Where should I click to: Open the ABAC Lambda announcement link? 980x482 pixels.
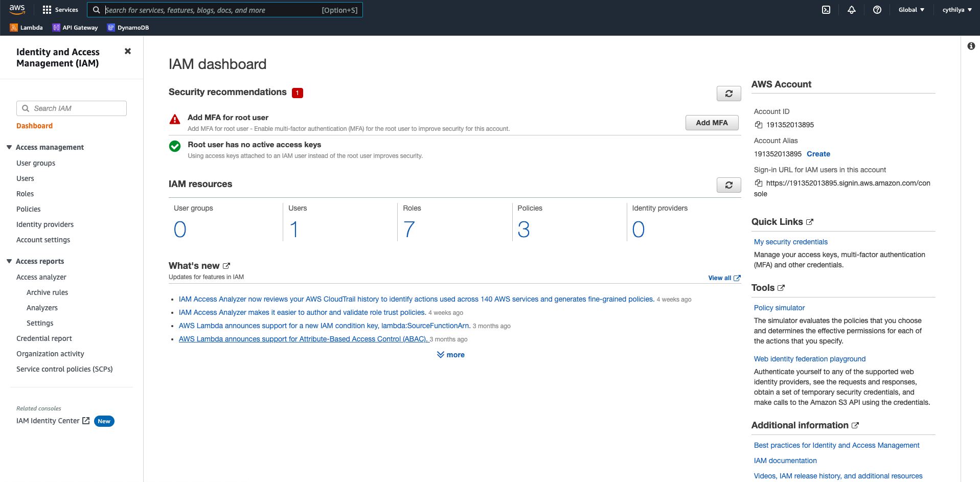(x=303, y=339)
